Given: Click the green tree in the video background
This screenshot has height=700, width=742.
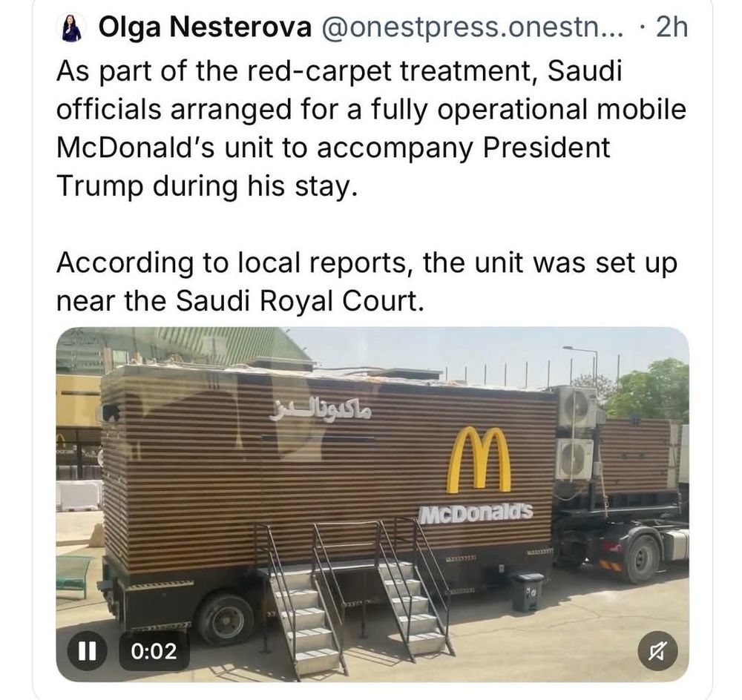Looking at the screenshot, I should tap(644, 389).
